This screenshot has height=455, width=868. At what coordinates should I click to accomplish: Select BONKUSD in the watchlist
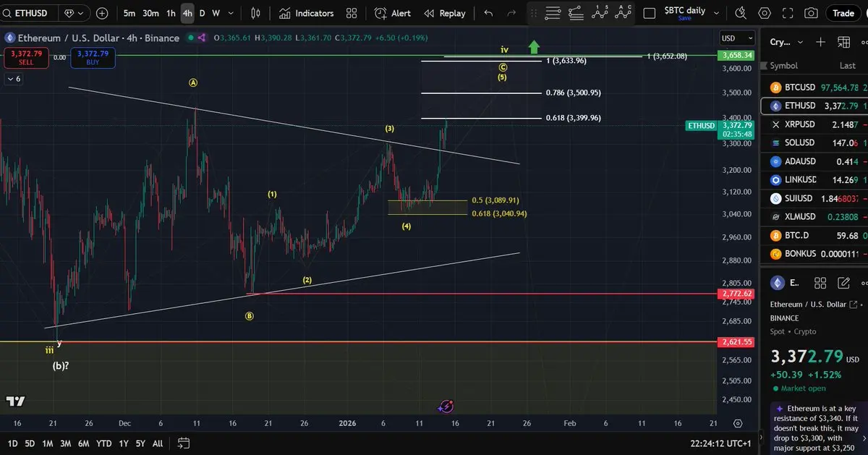[x=814, y=254]
